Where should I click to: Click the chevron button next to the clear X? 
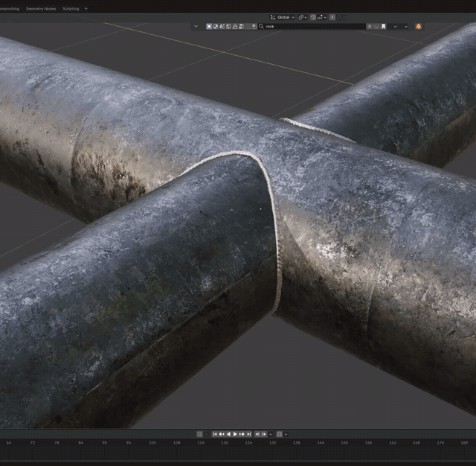pos(376,27)
